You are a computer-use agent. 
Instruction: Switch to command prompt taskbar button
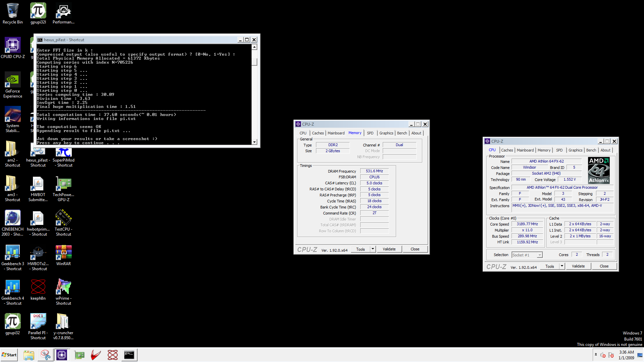tap(129, 355)
